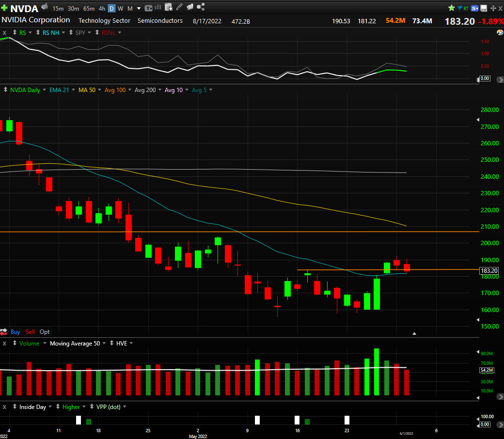Switch to the 15m timeframe
The width and height of the screenshot is (504, 439).
58,9
